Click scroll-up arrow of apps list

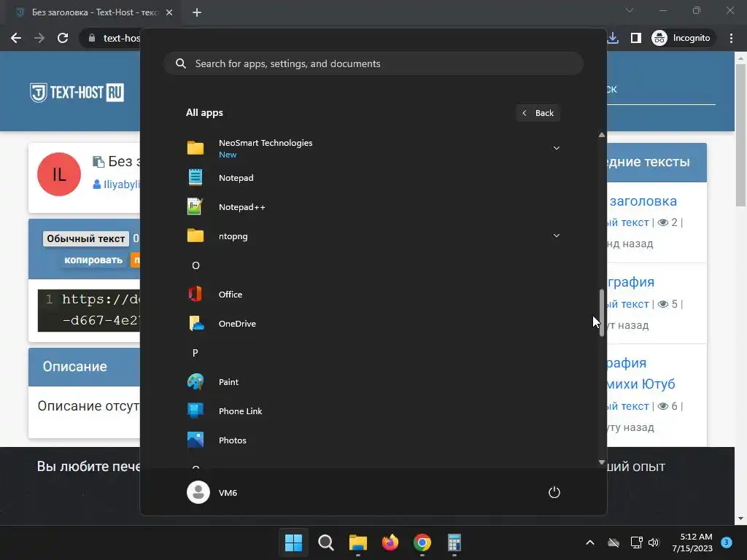pyautogui.click(x=602, y=135)
